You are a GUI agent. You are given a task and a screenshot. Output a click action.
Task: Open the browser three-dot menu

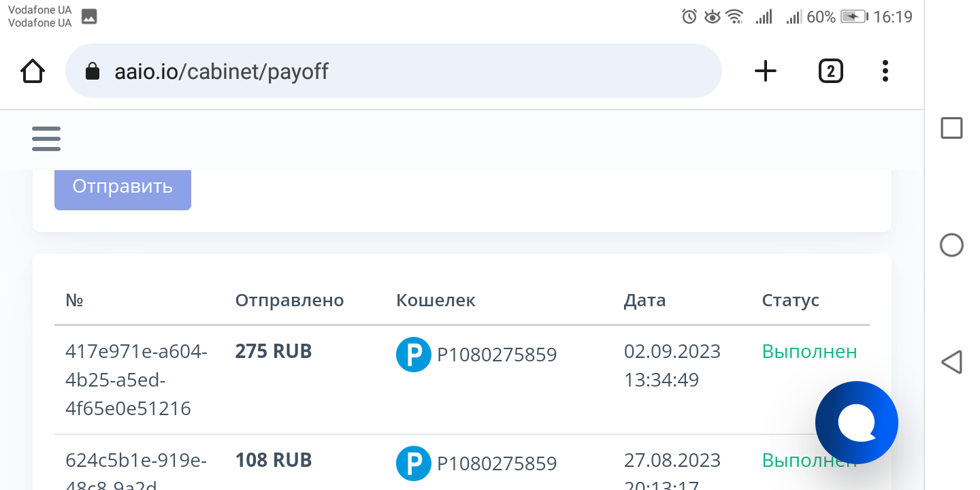point(885,71)
